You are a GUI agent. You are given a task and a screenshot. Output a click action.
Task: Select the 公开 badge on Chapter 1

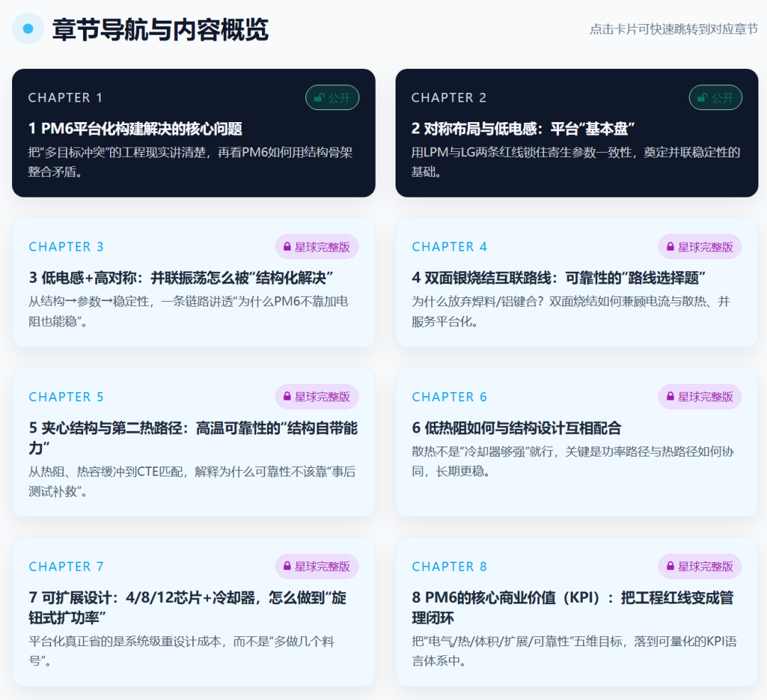tap(332, 97)
